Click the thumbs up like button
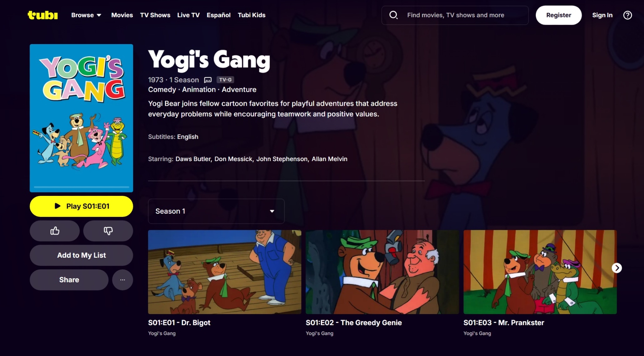644x356 pixels. coord(55,231)
